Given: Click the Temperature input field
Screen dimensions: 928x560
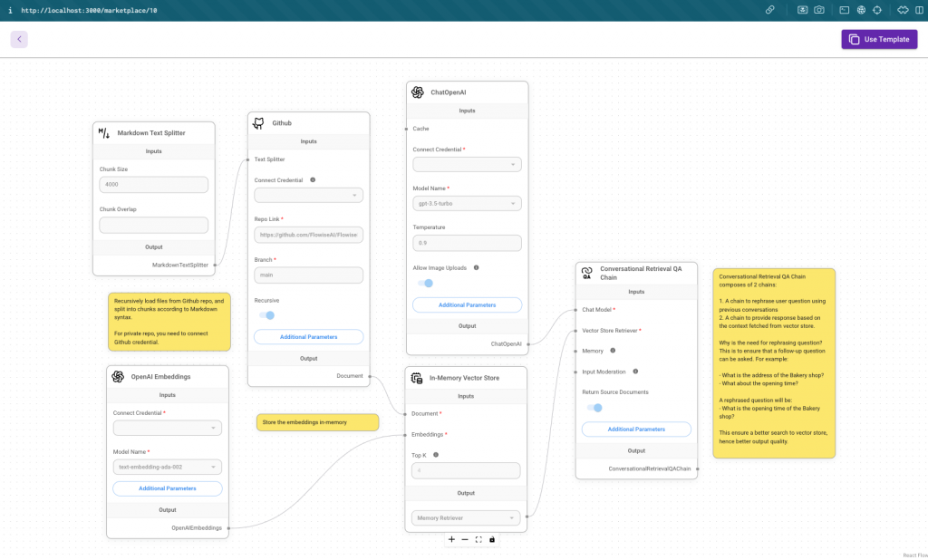Looking at the screenshot, I should click(467, 243).
